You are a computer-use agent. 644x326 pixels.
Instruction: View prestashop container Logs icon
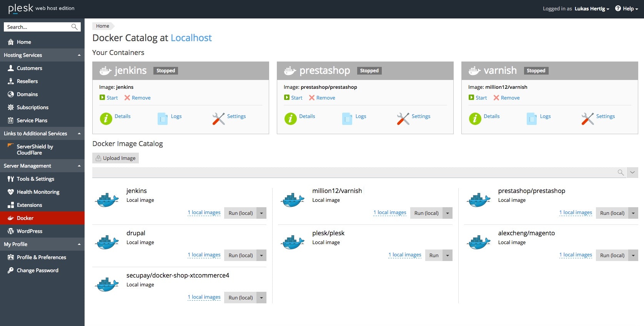click(347, 119)
